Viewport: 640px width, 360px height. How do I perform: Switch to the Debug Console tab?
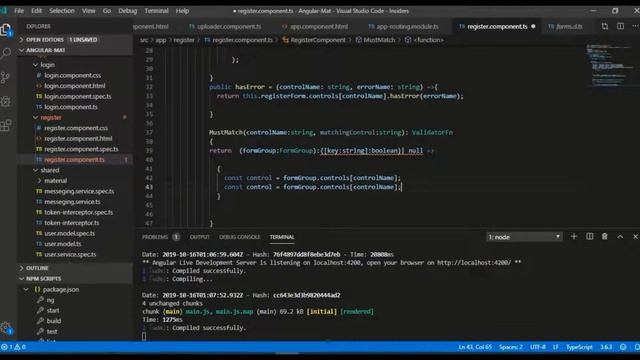tap(240, 237)
